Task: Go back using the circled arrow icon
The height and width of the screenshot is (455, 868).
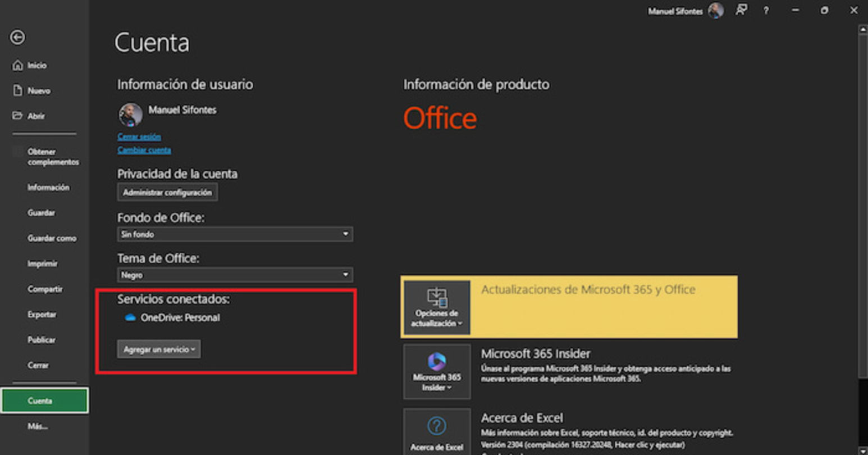Action: coord(17,38)
